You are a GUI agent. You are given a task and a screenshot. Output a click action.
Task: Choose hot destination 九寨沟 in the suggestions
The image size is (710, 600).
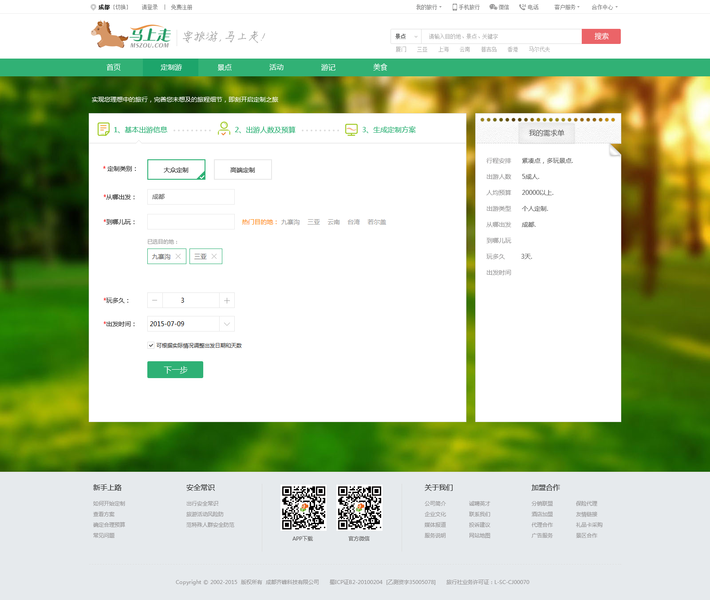click(290, 222)
